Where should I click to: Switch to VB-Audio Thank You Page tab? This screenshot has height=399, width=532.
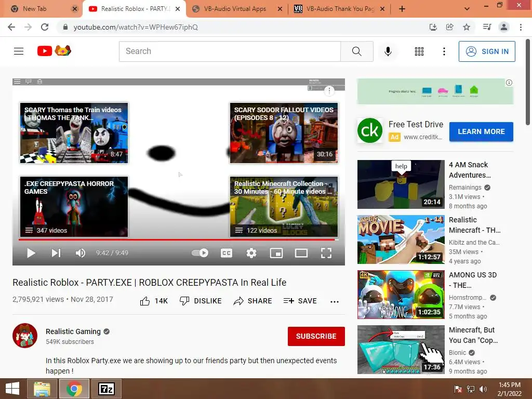pos(339,9)
